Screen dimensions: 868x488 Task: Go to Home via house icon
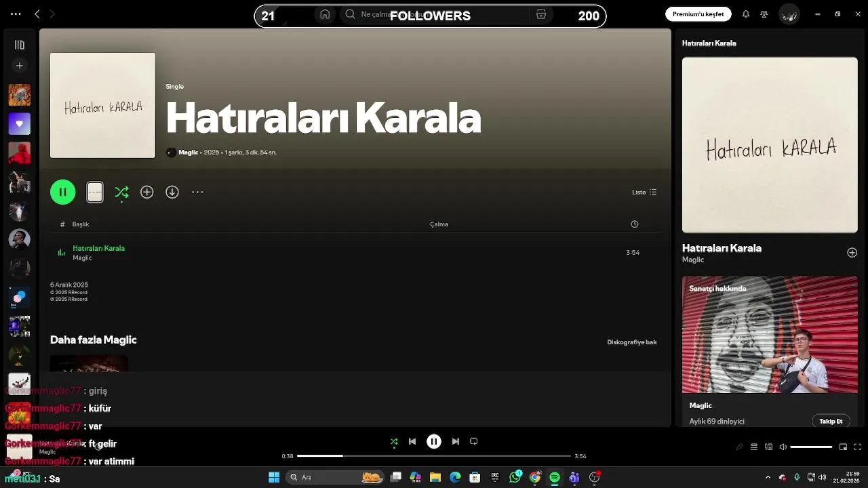click(325, 14)
